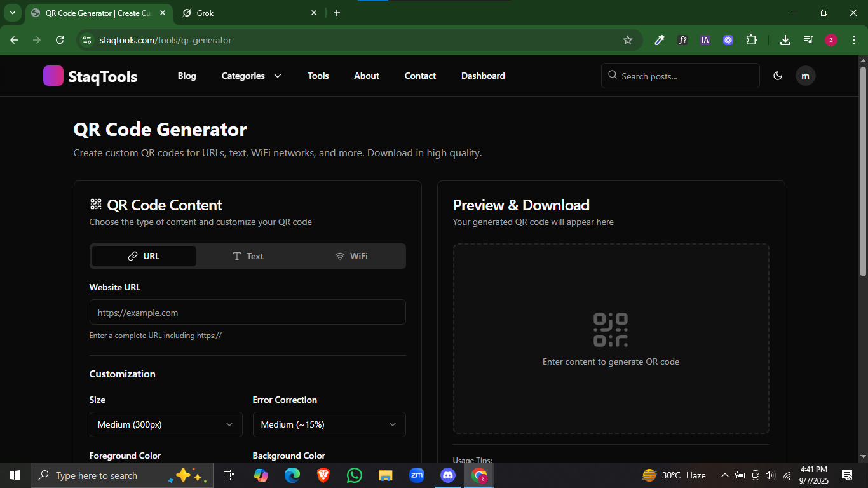Open the Error Correction dropdown
This screenshot has height=488, width=868.
point(329,424)
